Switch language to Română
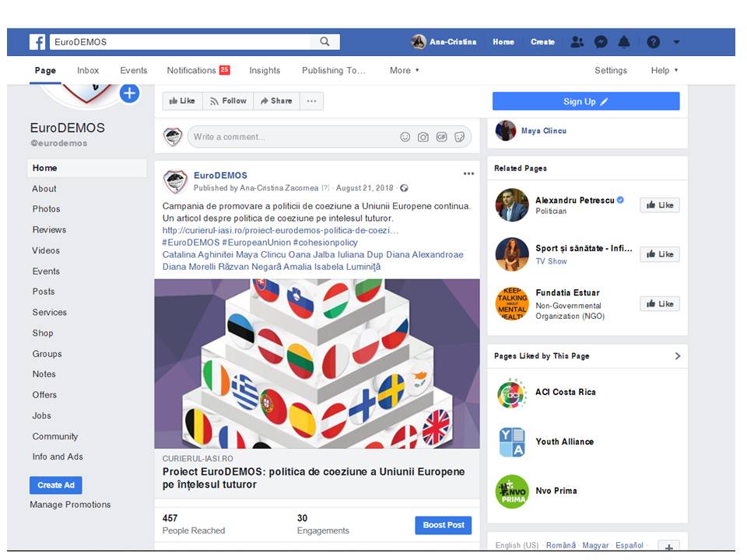747x560 pixels. coord(561,546)
